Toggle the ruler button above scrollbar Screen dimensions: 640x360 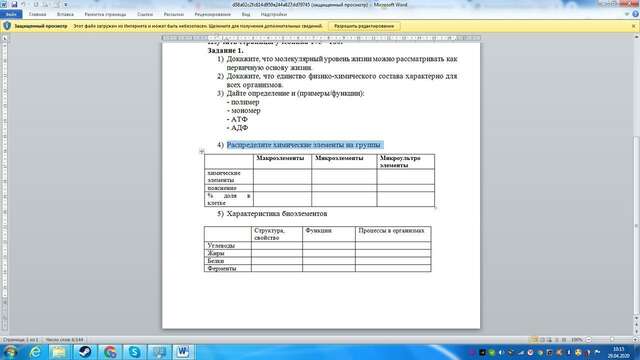point(636,37)
